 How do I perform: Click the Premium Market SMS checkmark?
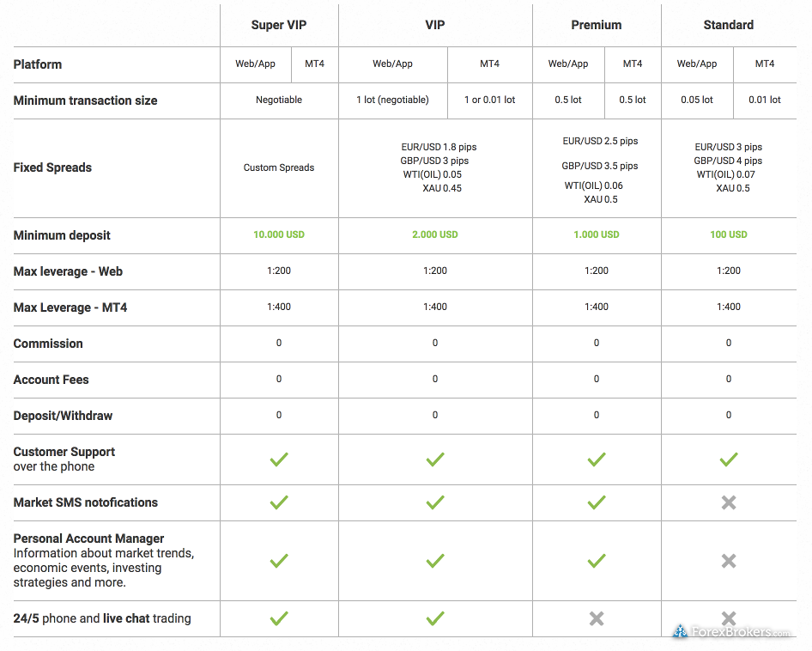coord(597,502)
